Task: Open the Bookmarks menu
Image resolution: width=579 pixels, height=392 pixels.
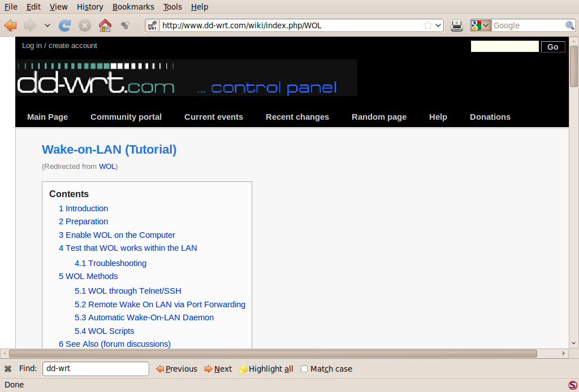Action: tap(133, 7)
